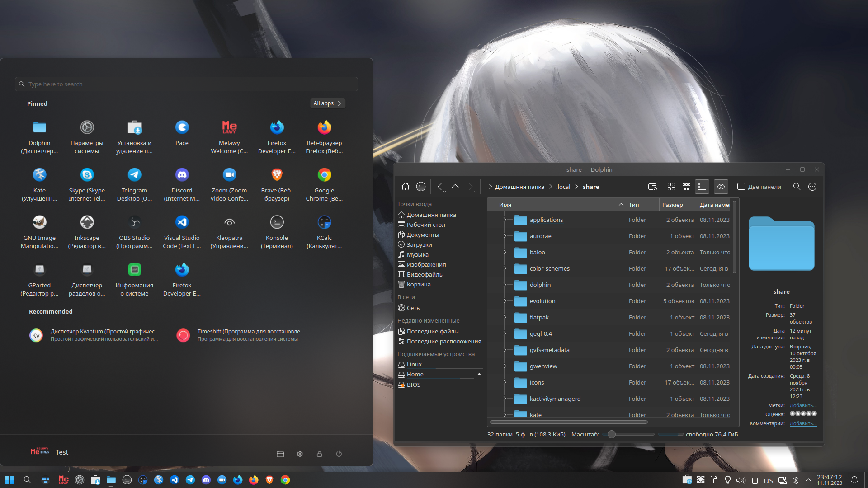Open Dolphin's hamburger menu button
This screenshot has height=488, width=868.
tap(812, 187)
